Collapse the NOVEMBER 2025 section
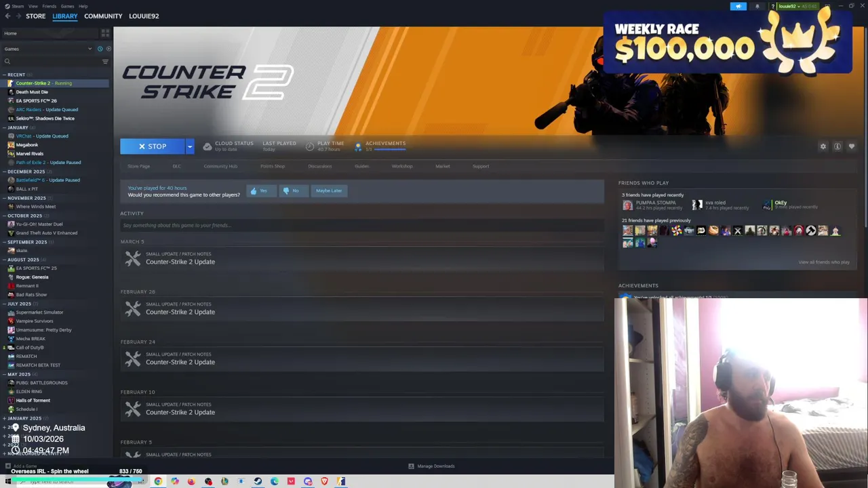 click(x=4, y=198)
